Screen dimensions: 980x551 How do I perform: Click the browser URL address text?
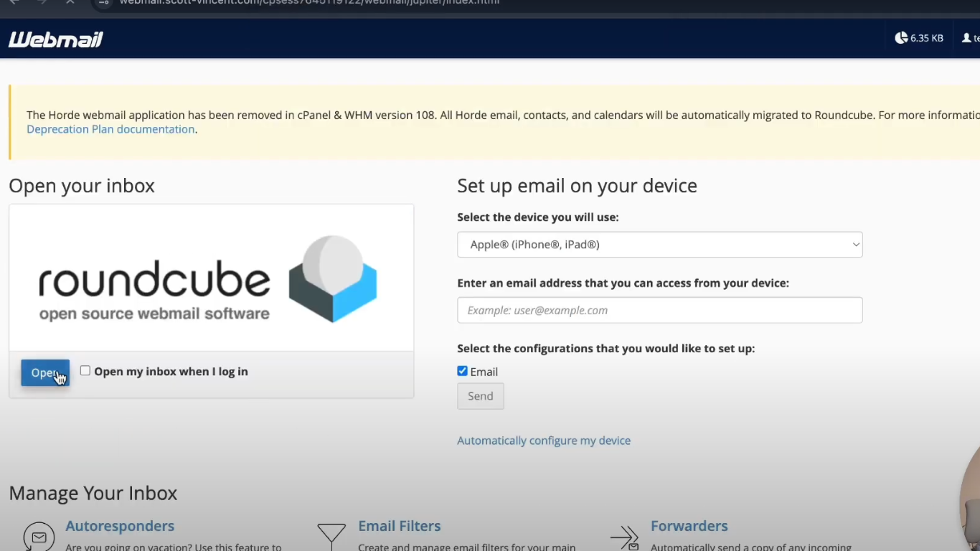[309, 2]
